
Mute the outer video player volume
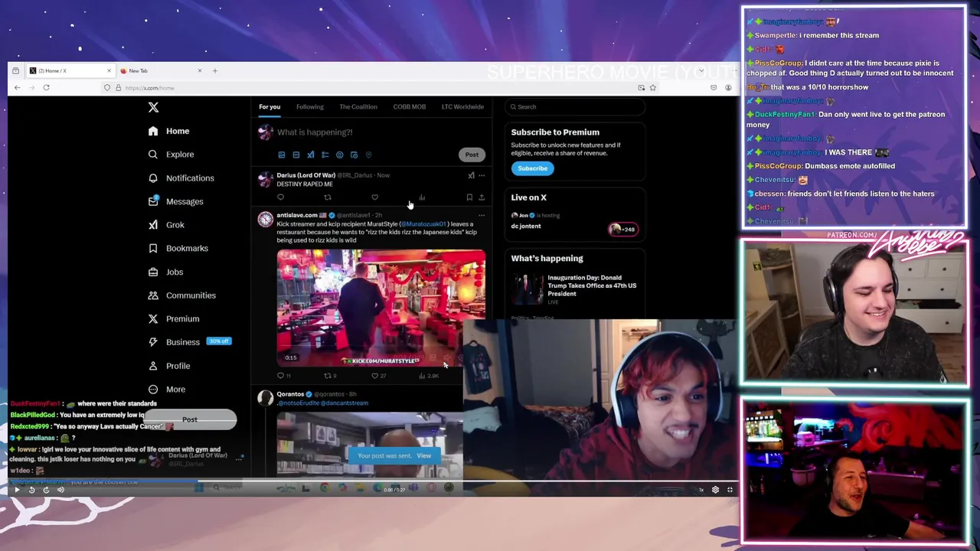tap(60, 490)
